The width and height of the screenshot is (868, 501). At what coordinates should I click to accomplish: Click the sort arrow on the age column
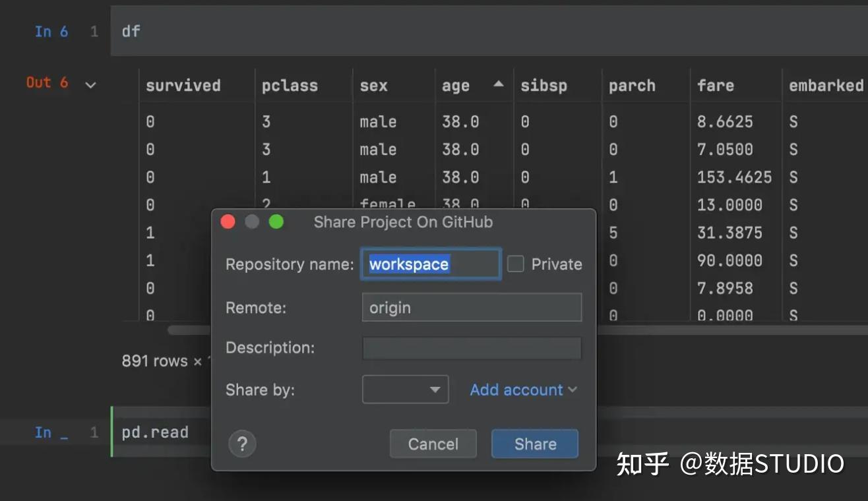point(499,84)
